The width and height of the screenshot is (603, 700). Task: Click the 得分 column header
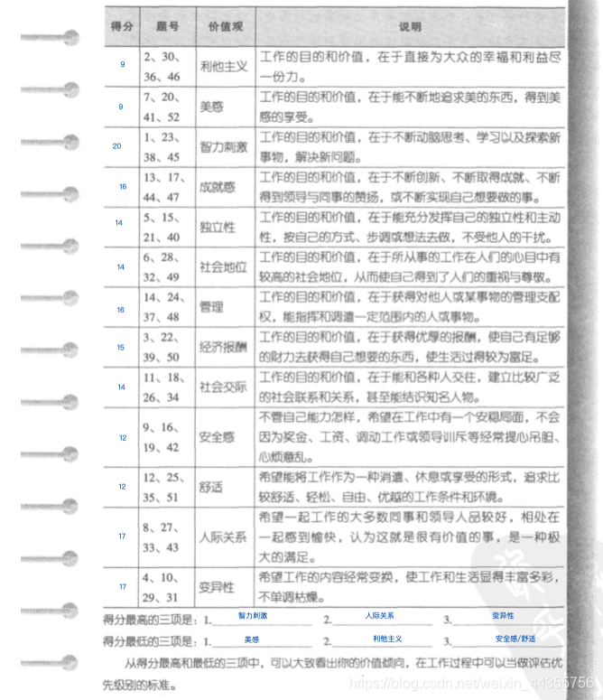pos(122,27)
